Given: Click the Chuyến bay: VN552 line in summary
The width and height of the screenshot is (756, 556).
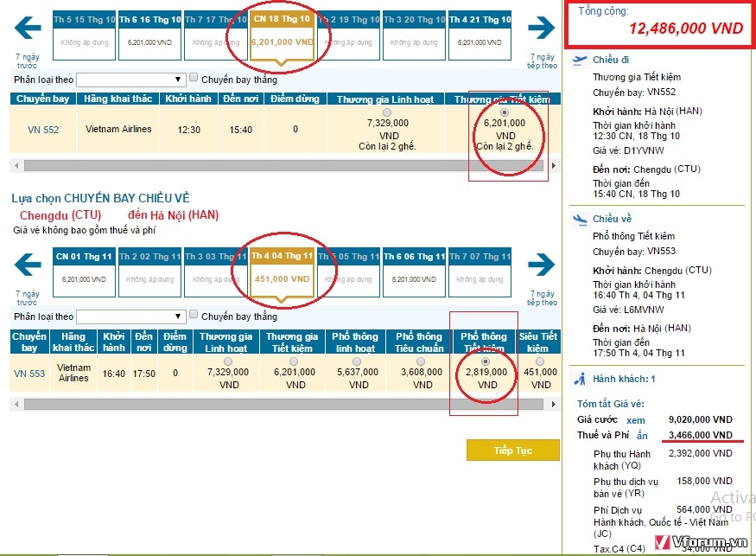Looking at the screenshot, I should click(x=634, y=93).
